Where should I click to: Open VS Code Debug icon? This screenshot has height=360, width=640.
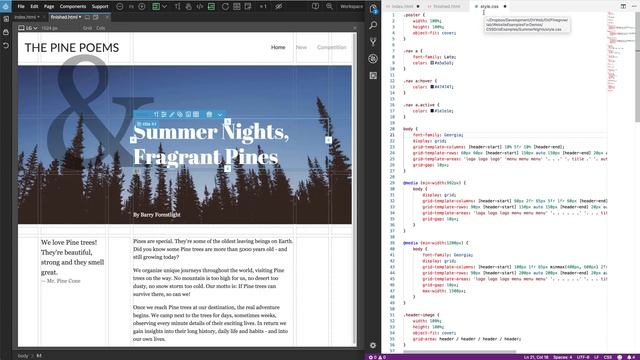373,59
